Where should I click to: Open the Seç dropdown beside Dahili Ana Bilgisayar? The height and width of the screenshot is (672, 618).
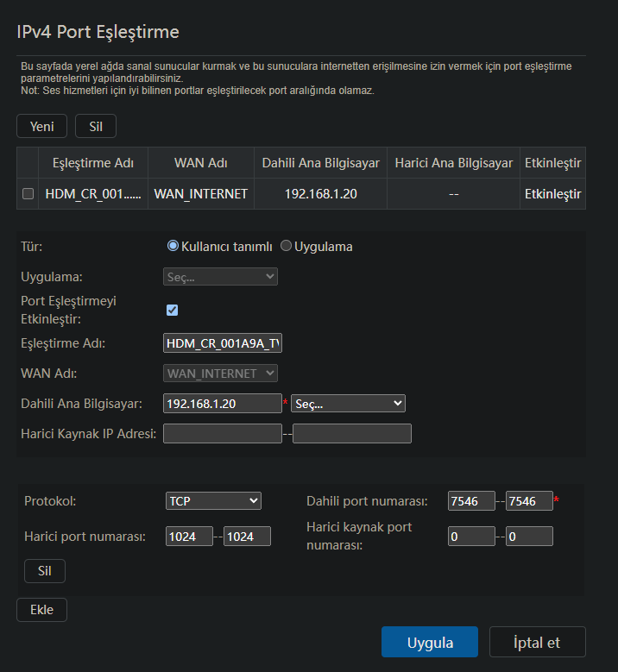[x=348, y=403]
